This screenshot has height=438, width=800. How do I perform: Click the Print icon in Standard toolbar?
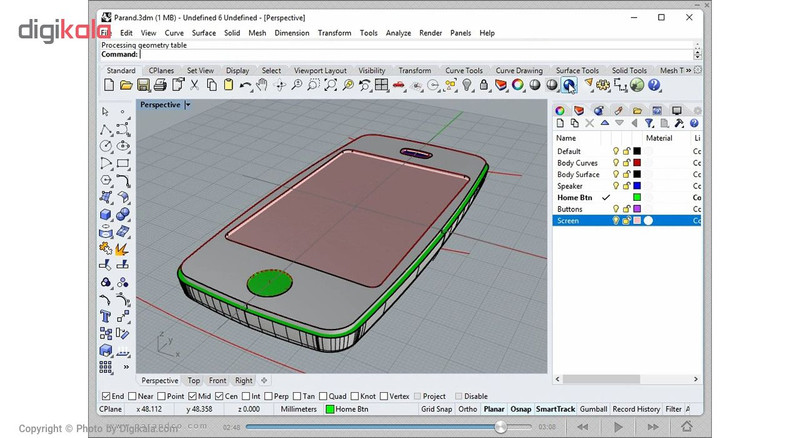coord(160,85)
